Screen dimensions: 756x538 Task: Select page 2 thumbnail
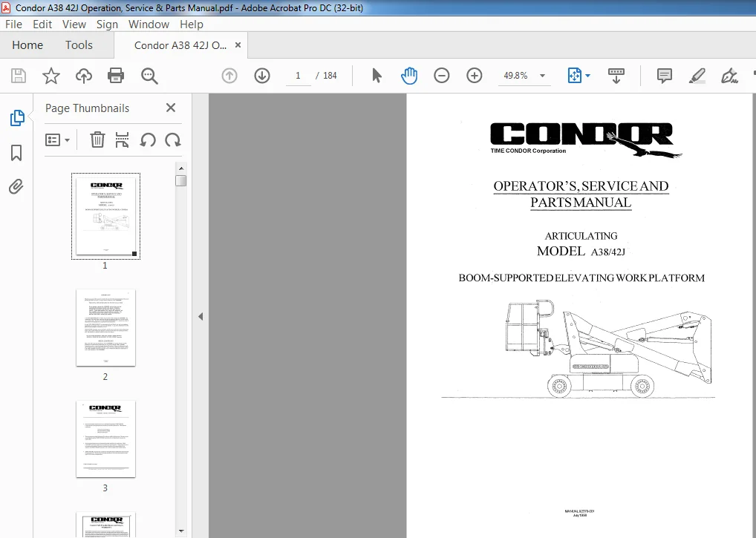point(105,327)
